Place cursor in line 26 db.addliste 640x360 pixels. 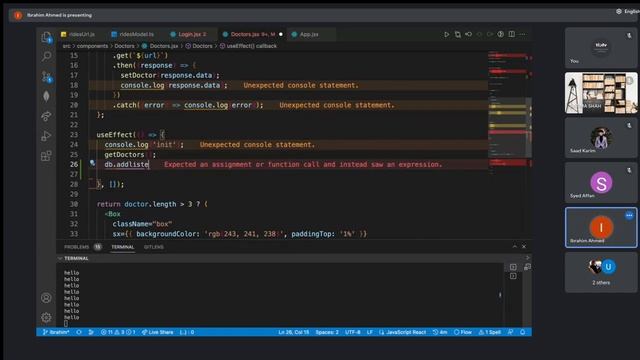[x=127, y=164]
